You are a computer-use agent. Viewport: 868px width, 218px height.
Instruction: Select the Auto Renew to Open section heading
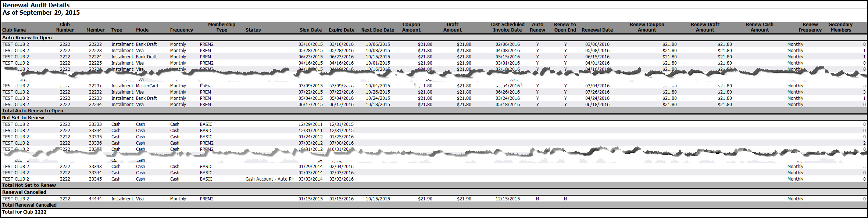(27, 38)
